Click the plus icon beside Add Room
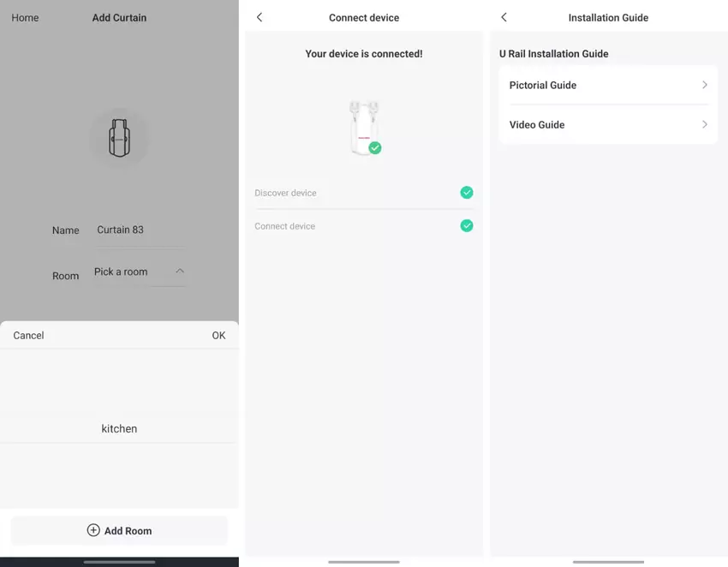Screen dimensions: 728x567 pyautogui.click(x=93, y=530)
